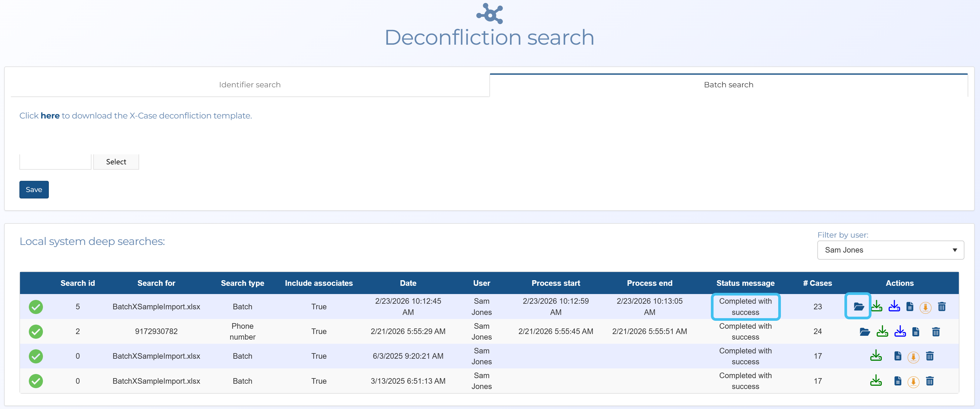Click green download icon for 3/13/2025 search
The width and height of the screenshot is (980, 409).
(876, 380)
